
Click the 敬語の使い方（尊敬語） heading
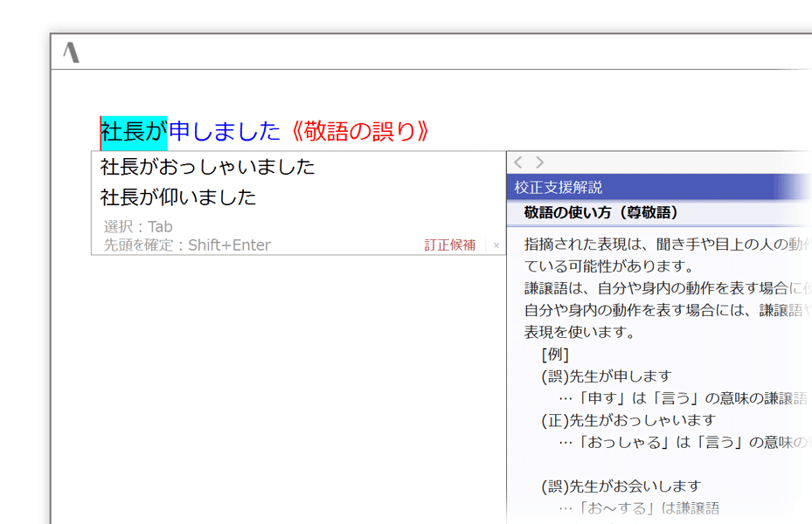[601, 212]
